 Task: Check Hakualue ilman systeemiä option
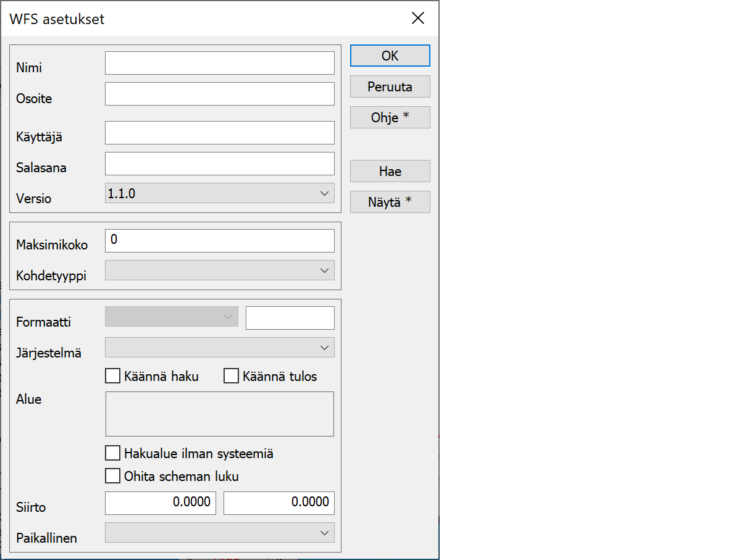pyautogui.click(x=113, y=454)
